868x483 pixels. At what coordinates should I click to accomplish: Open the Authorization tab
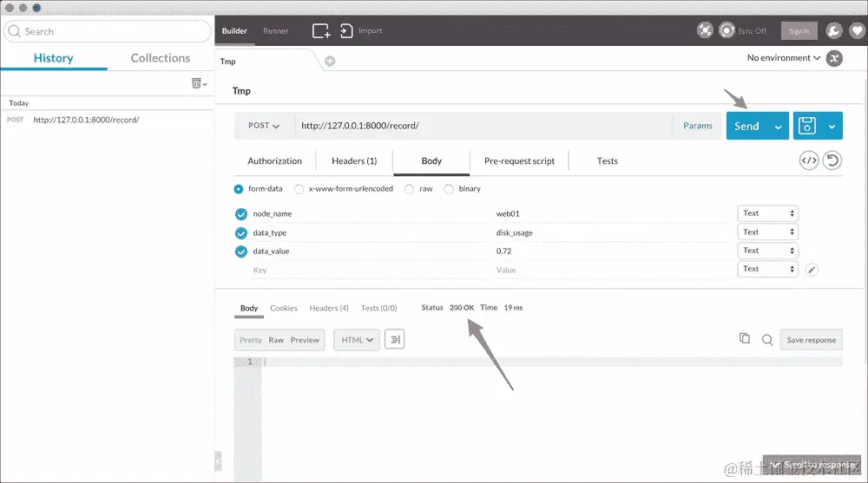[274, 161]
